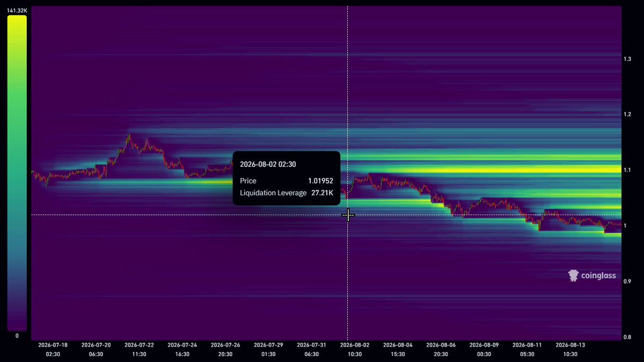This screenshot has height=362, width=644.
Task: Select the 2026-07-18 02:30 date label
Action: tap(53, 349)
